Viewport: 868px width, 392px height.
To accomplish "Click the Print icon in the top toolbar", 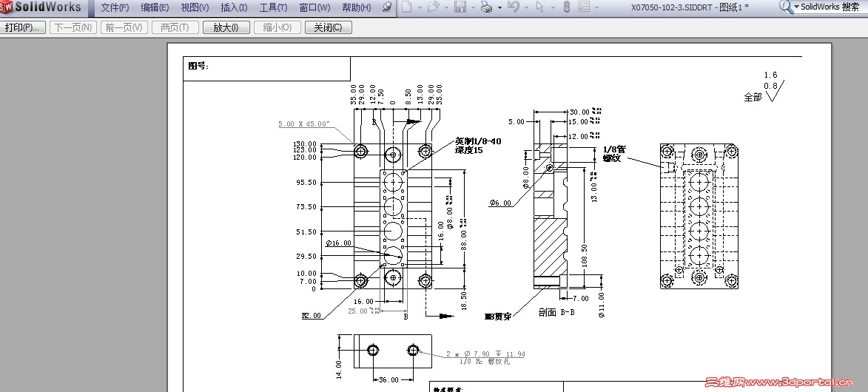I will pos(487,7).
